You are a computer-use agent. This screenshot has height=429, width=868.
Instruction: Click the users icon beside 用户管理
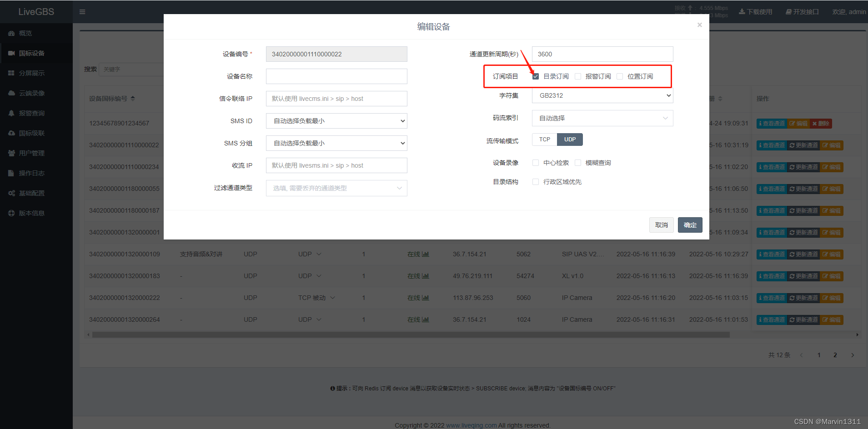(x=11, y=153)
